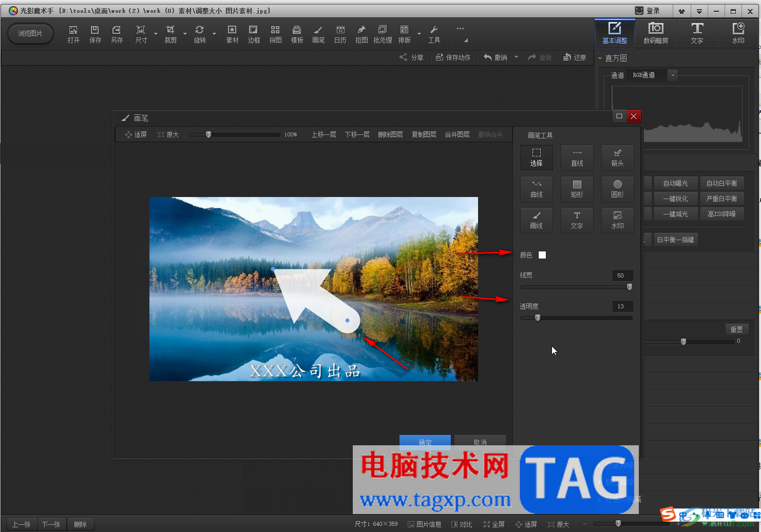The width and height of the screenshot is (761, 532).
Task: Choose the 另存 save-as icon
Action: click(x=117, y=34)
